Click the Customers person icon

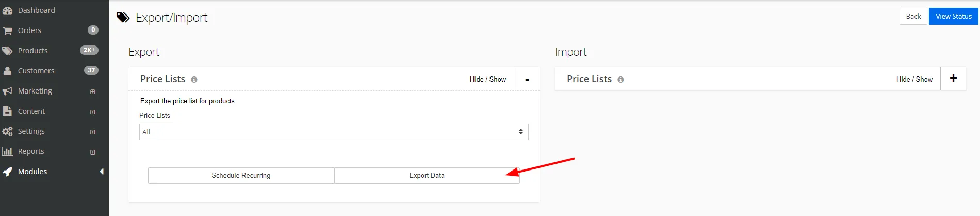[7, 71]
